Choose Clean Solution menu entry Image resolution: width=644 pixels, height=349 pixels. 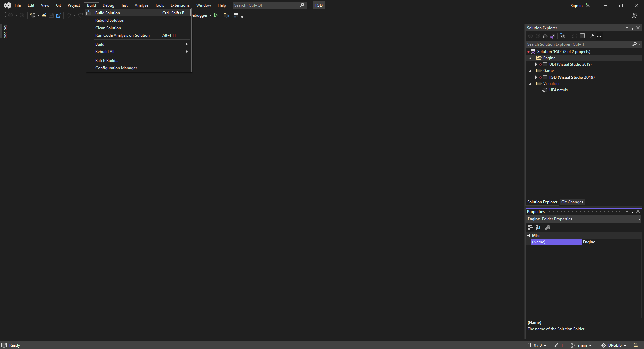[138, 28]
